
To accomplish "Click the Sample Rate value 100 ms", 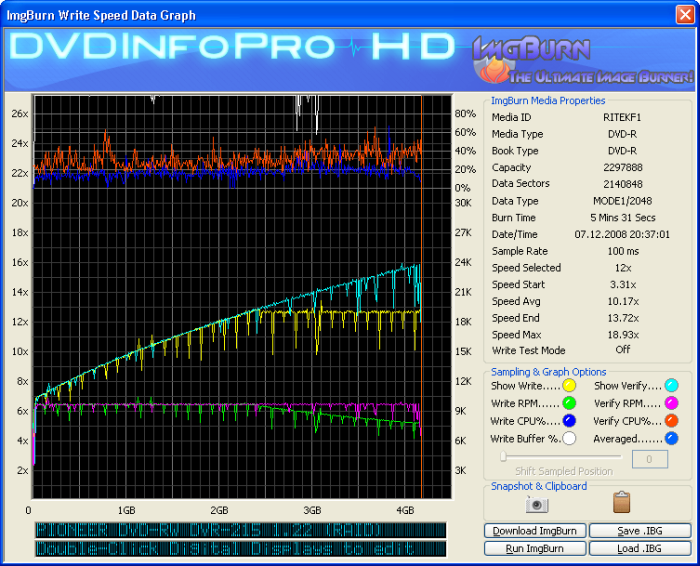I will click(623, 251).
